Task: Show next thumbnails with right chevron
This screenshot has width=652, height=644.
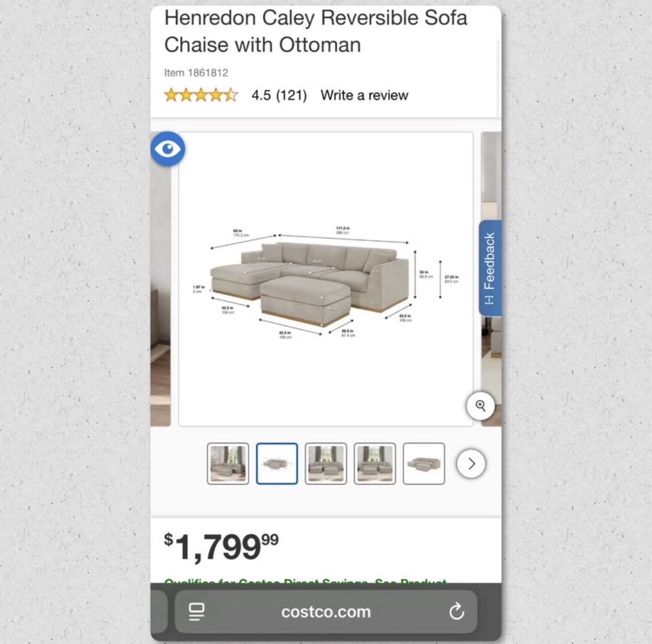Action: point(471,463)
